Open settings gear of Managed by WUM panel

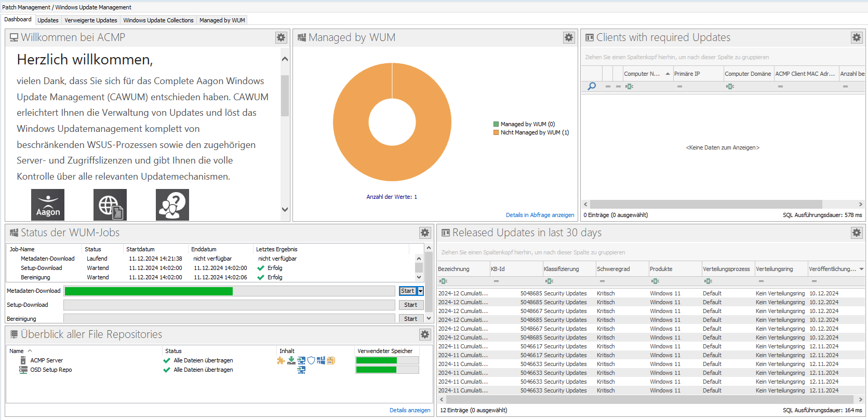click(x=569, y=37)
